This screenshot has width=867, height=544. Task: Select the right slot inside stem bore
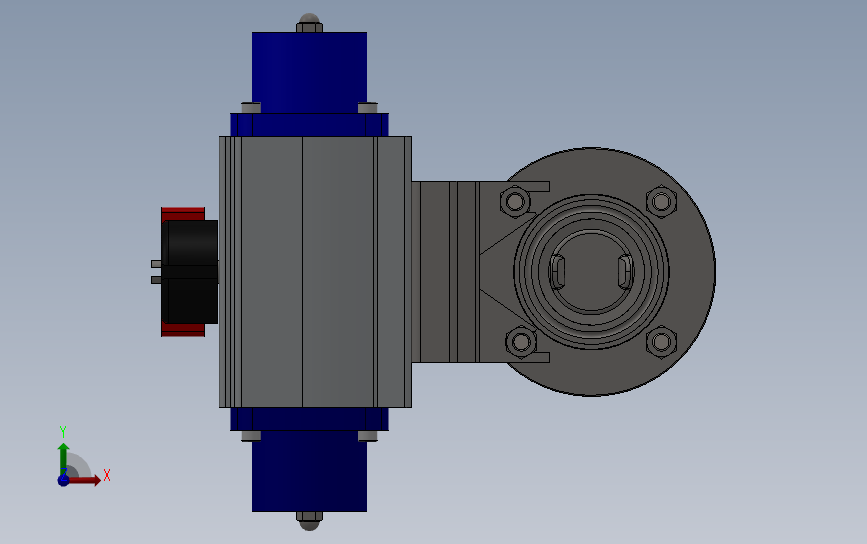625,271
